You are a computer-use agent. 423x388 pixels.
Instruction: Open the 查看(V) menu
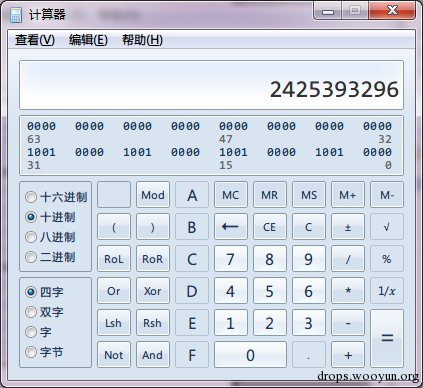click(35, 40)
